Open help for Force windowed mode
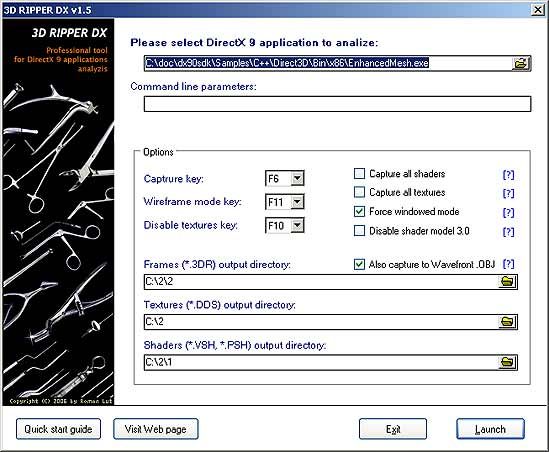 click(508, 213)
